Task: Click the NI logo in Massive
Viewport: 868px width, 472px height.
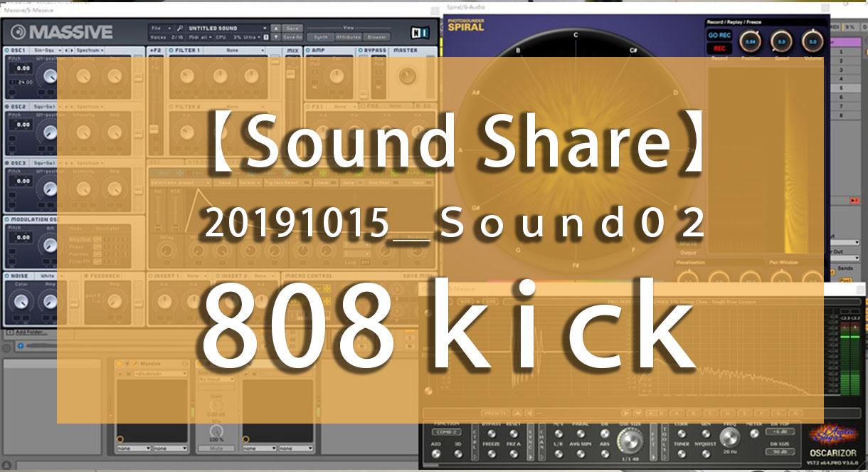Action: (x=420, y=33)
